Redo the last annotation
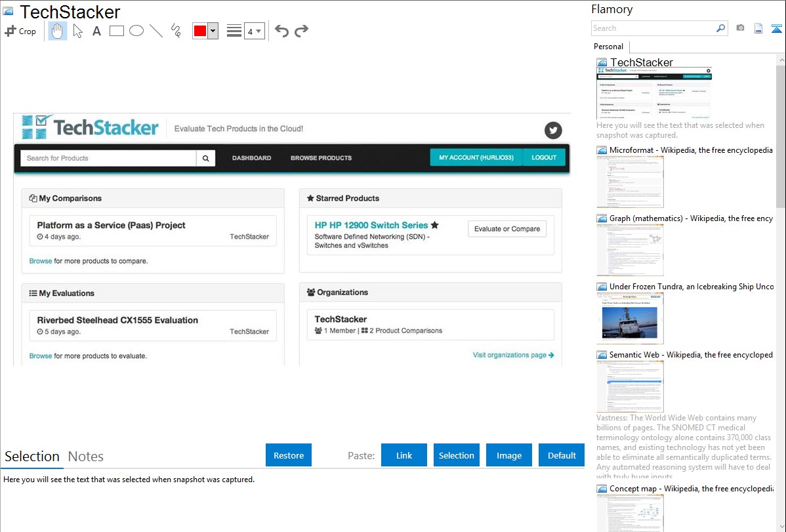 tap(301, 31)
